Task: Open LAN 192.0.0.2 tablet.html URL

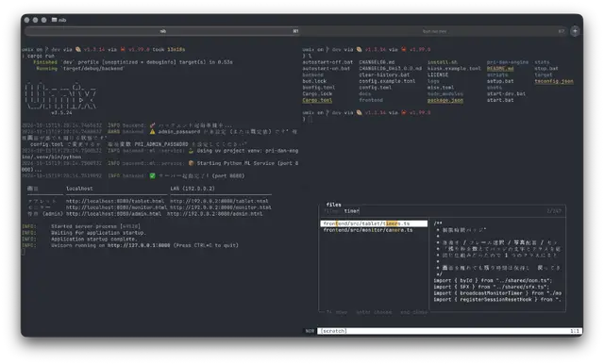Action: click(x=219, y=201)
